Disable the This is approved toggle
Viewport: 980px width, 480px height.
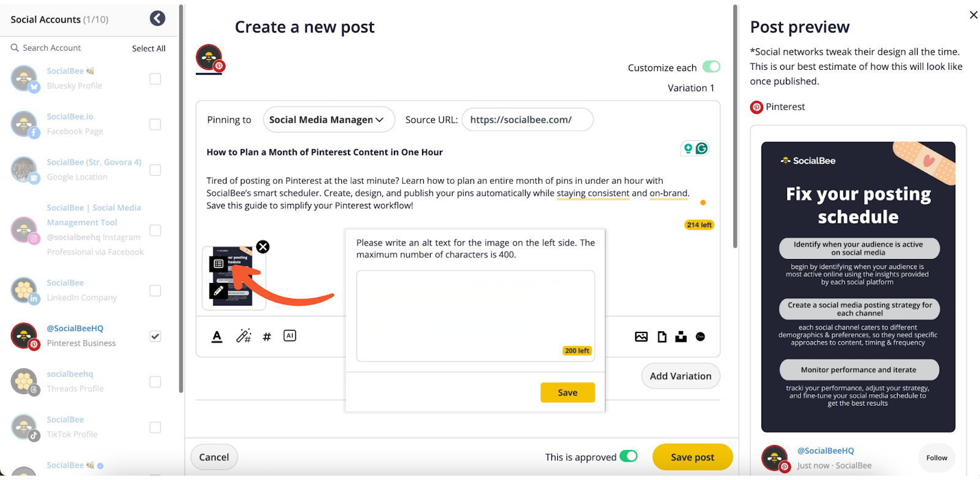pyautogui.click(x=628, y=456)
